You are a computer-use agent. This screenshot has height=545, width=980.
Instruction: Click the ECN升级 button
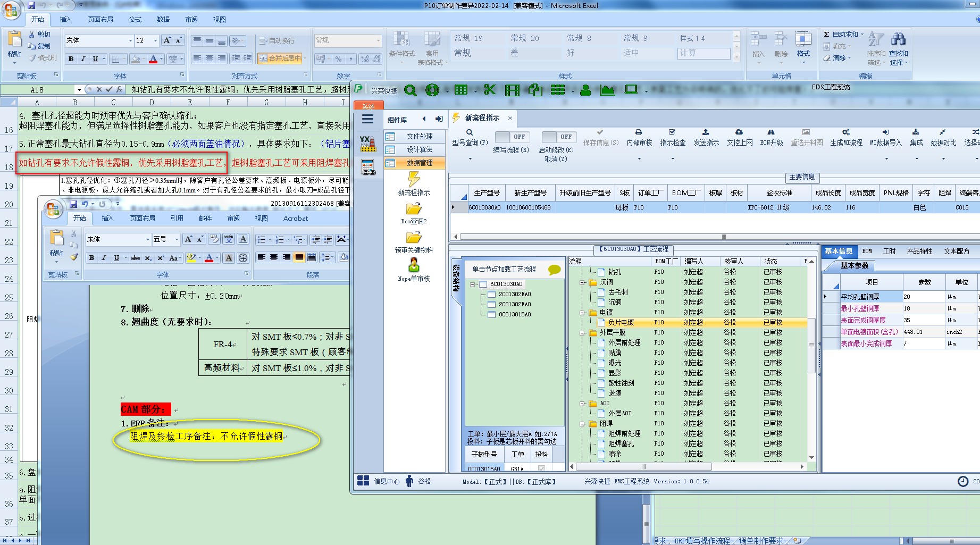pyautogui.click(x=772, y=137)
